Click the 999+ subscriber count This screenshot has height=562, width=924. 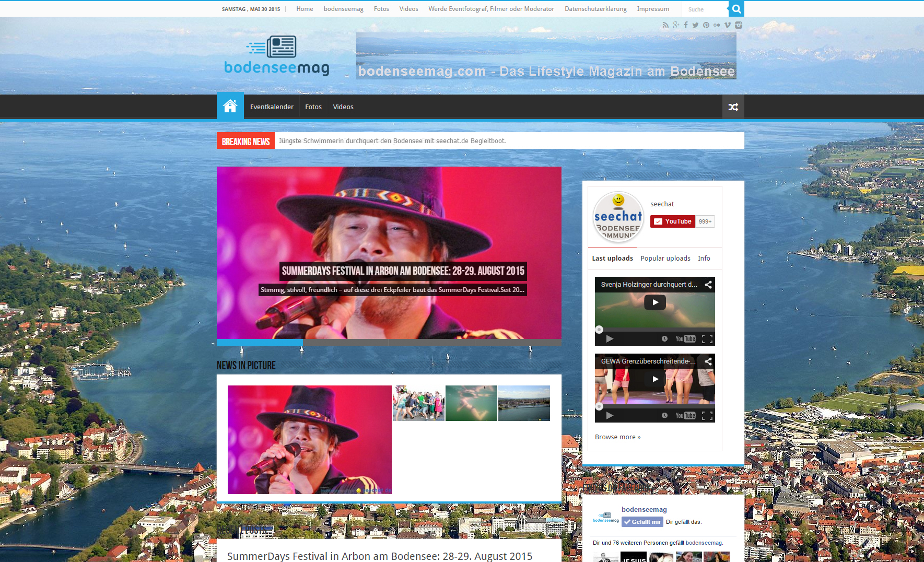click(705, 221)
